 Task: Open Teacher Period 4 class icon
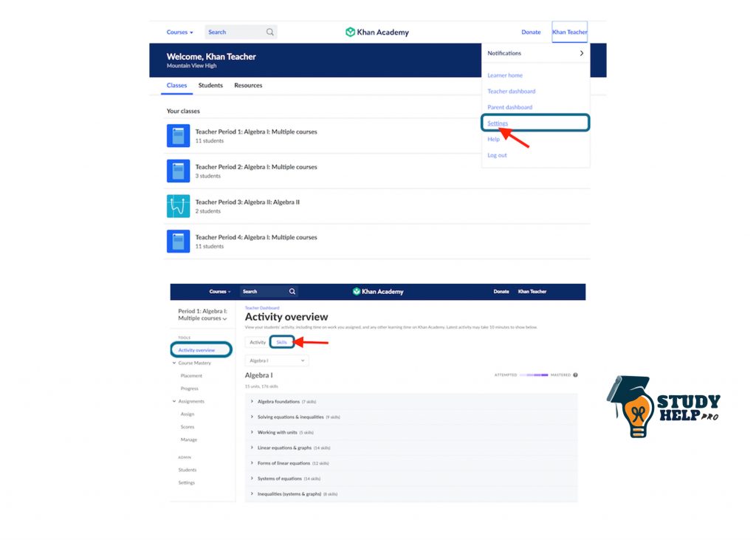pos(179,242)
